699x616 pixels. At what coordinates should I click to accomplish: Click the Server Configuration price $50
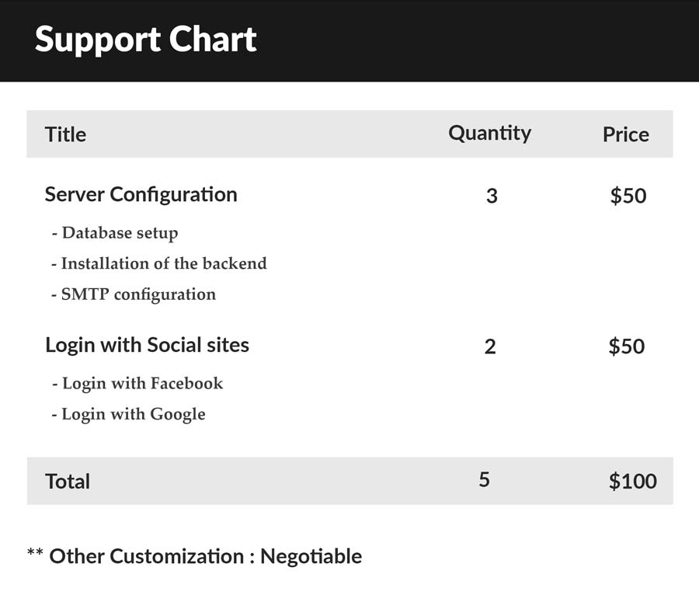628,196
